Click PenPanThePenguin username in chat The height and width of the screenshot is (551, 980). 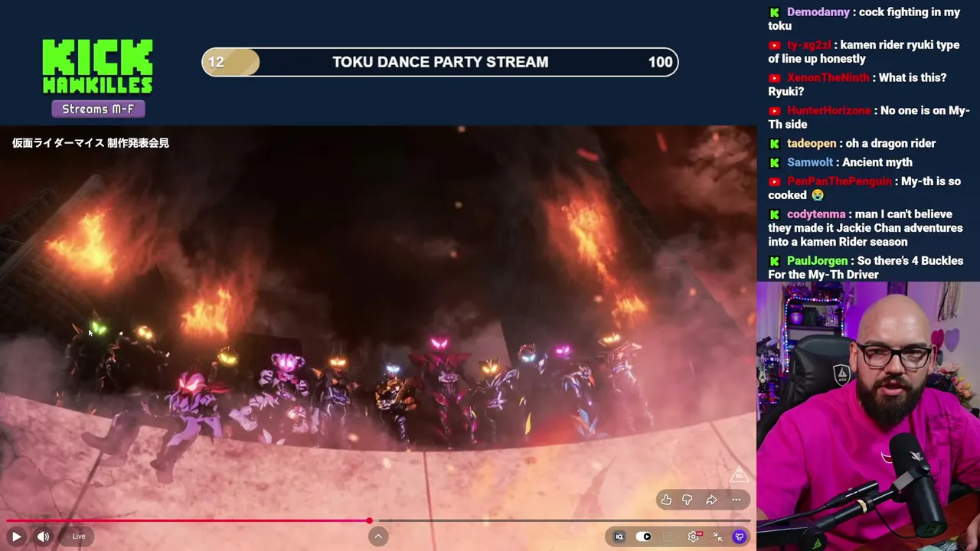point(840,181)
